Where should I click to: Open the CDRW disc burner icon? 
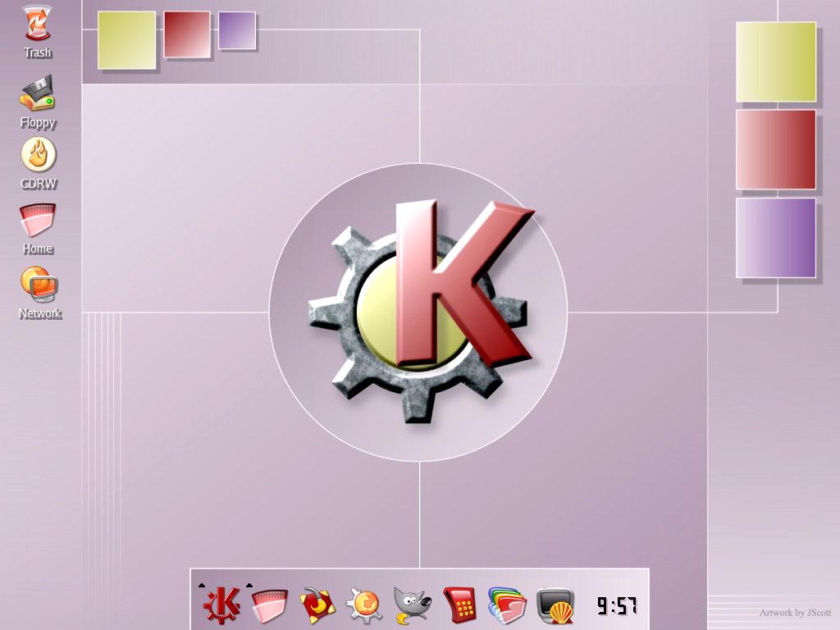pos(38,155)
